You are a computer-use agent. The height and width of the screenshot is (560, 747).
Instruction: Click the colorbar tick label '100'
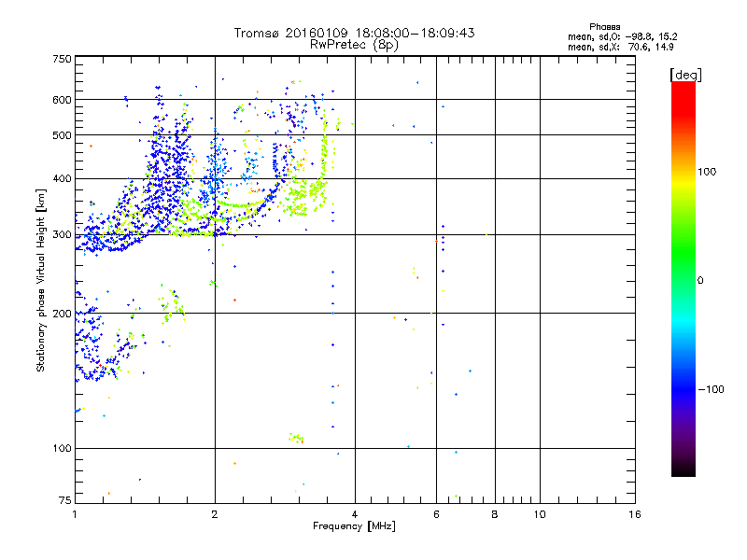point(707,172)
